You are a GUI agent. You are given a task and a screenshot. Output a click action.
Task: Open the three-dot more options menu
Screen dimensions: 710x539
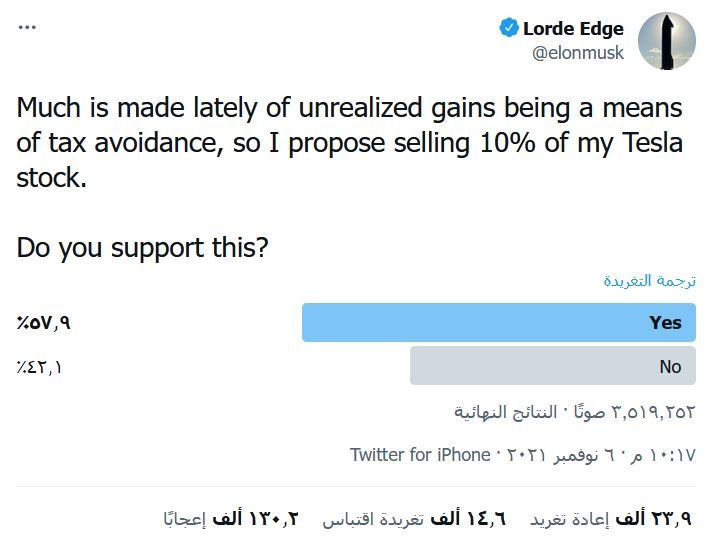(x=27, y=27)
